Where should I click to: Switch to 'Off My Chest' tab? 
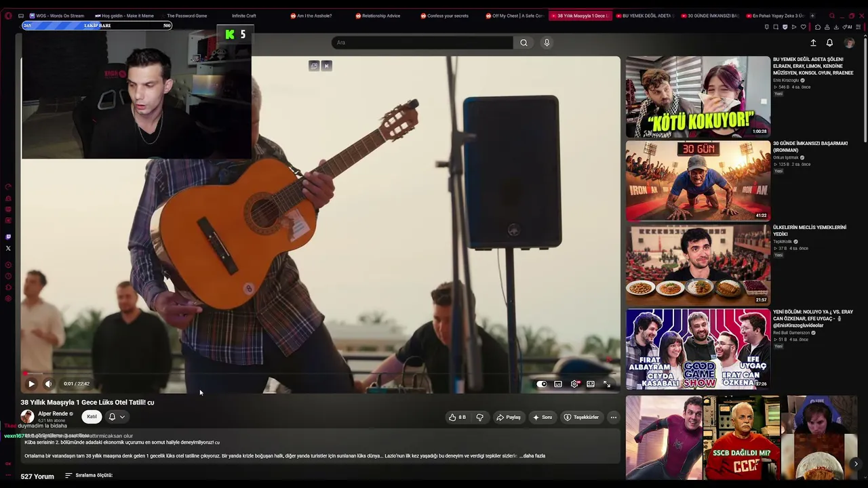coord(514,16)
